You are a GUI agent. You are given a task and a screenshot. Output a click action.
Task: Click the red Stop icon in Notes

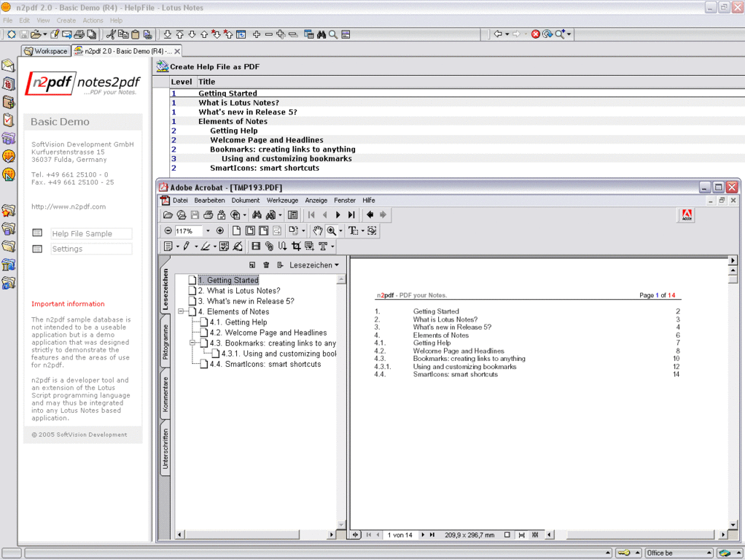point(536,34)
